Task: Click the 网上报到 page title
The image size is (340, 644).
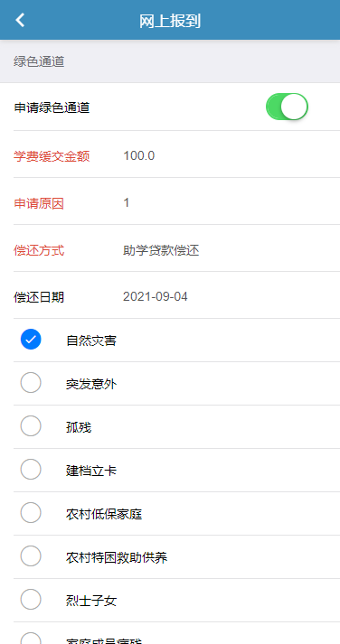Action: 170,21
